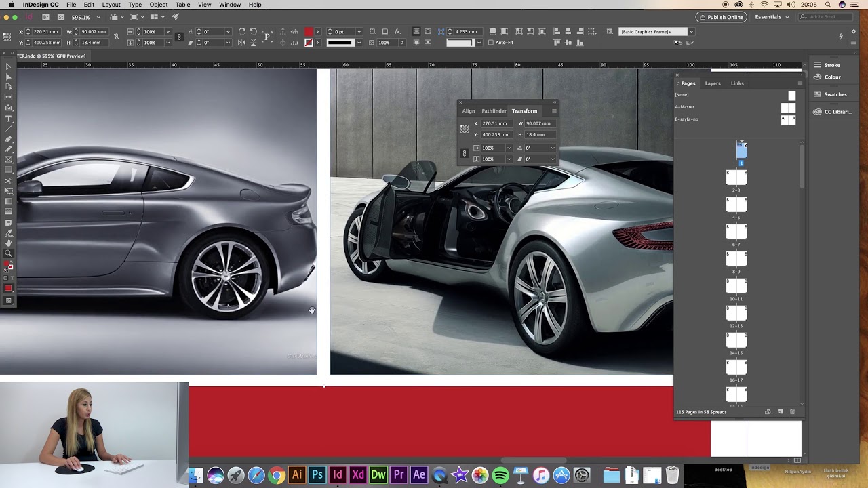
Task: Open the Object menu
Action: pyautogui.click(x=159, y=5)
